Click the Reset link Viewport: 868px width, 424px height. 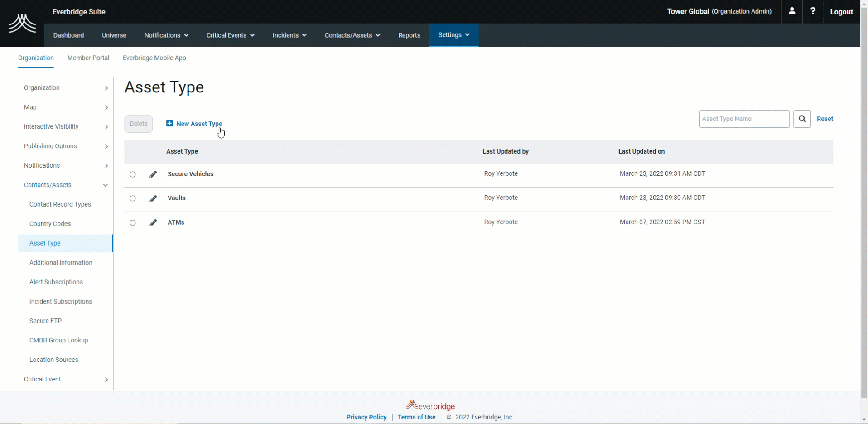point(825,119)
